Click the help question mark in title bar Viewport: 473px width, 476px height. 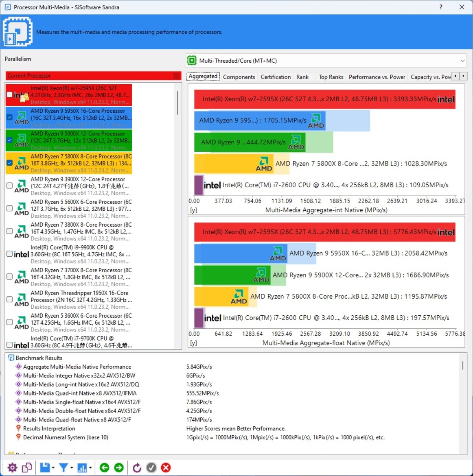(441, 7)
